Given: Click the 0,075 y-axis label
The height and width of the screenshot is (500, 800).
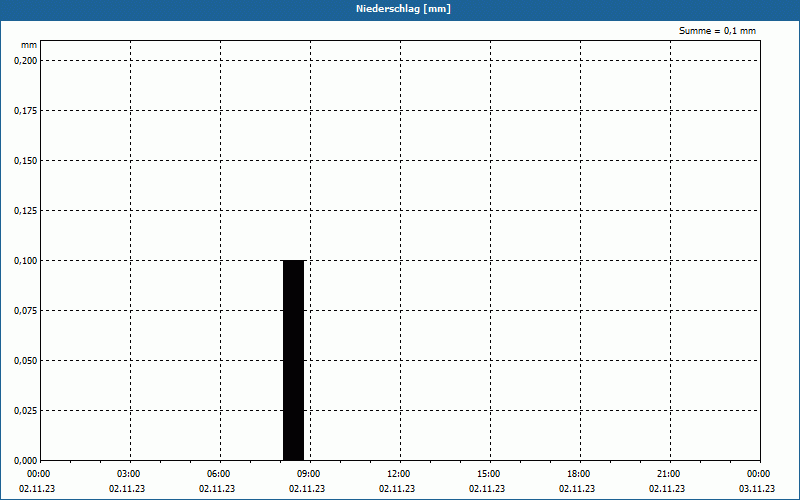Looking at the screenshot, I should point(26,311).
